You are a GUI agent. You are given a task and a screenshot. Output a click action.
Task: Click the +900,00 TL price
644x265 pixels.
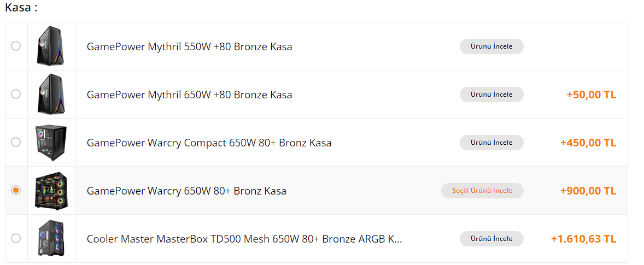pos(588,191)
